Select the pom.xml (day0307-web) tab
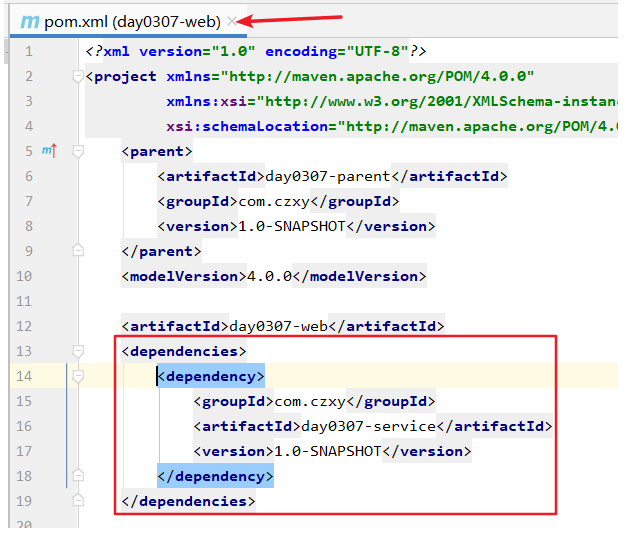630x540 pixels. [x=128, y=22]
